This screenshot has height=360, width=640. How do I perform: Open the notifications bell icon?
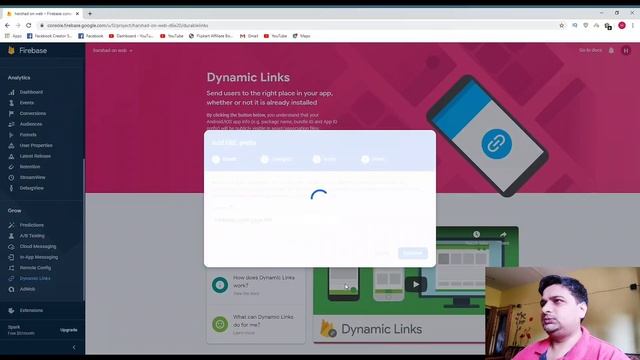[611, 51]
